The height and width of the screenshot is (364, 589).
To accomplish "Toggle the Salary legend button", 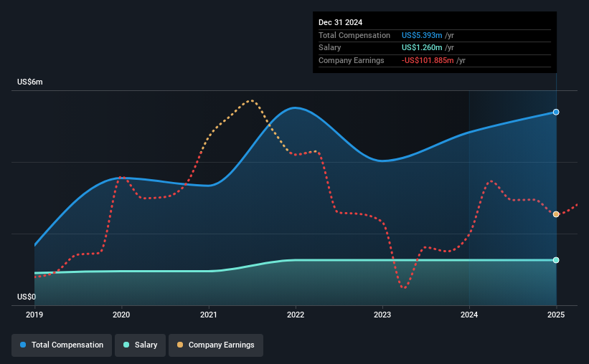I will 140,345.
